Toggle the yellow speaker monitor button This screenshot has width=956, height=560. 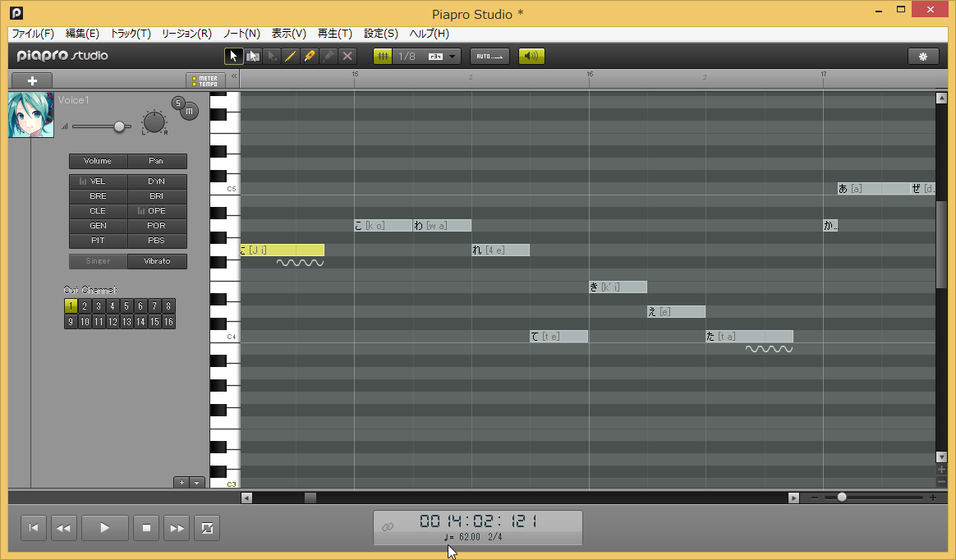pos(531,56)
